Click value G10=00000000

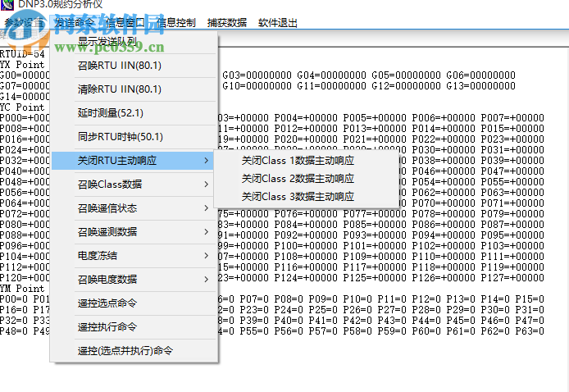257,86
